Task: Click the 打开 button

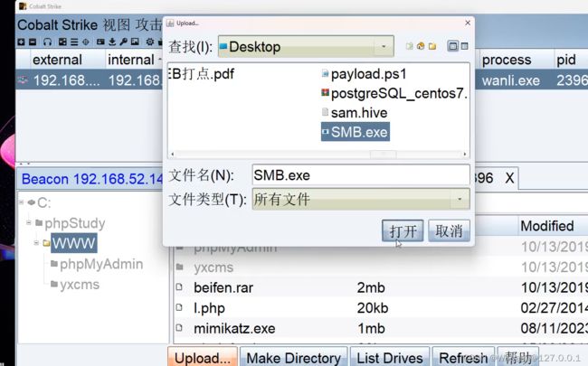Action: click(403, 230)
